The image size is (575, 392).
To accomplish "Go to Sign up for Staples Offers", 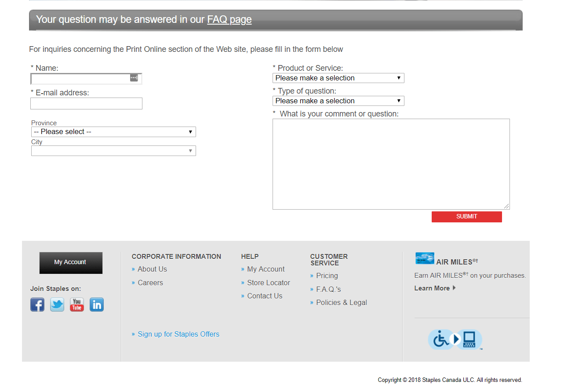I will pyautogui.click(x=178, y=334).
